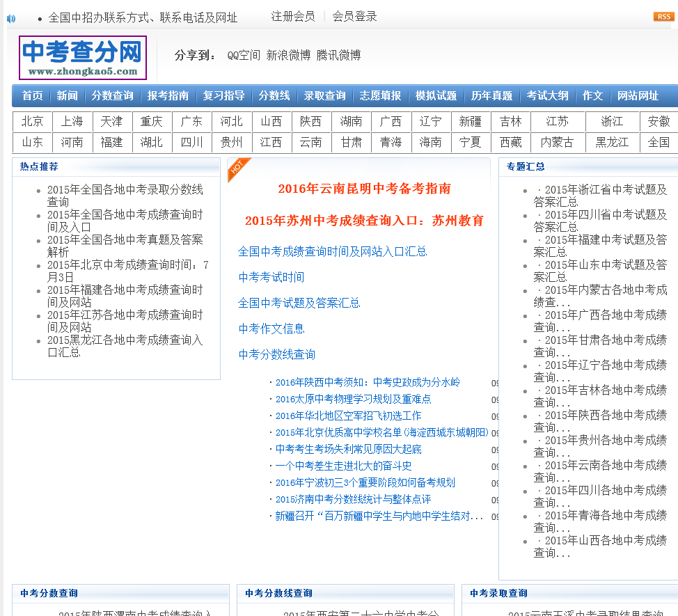Image resolution: width=678 pixels, height=616 pixels.
Task: Select the 黑龙江 region cell
Action: [612, 142]
